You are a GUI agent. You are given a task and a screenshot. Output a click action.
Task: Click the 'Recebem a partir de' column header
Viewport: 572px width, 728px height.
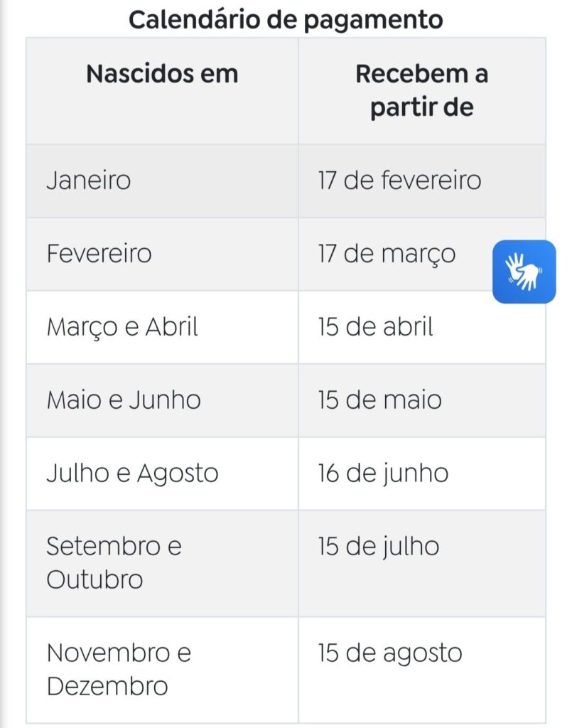pyautogui.click(x=421, y=91)
